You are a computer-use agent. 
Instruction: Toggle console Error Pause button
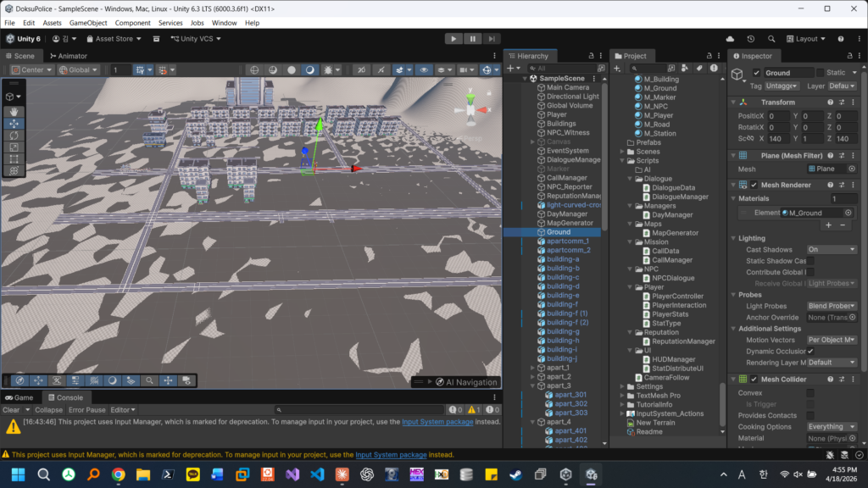pos(87,410)
